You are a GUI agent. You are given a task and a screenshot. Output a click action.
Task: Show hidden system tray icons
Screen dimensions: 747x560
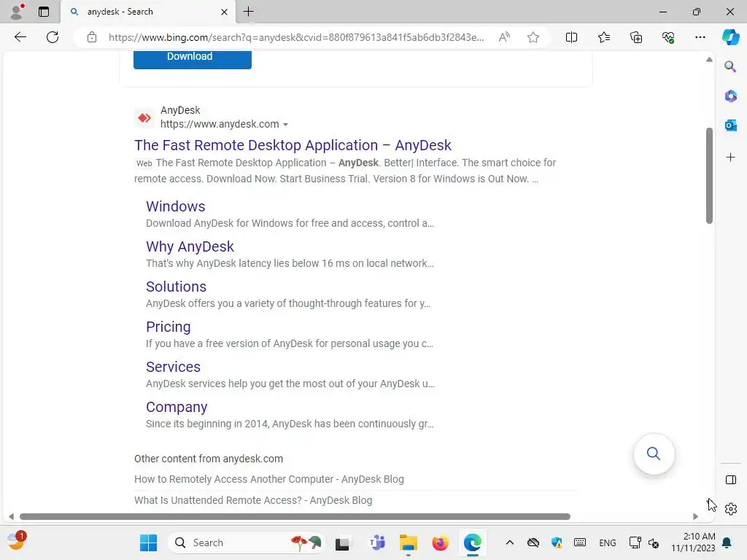click(509, 542)
